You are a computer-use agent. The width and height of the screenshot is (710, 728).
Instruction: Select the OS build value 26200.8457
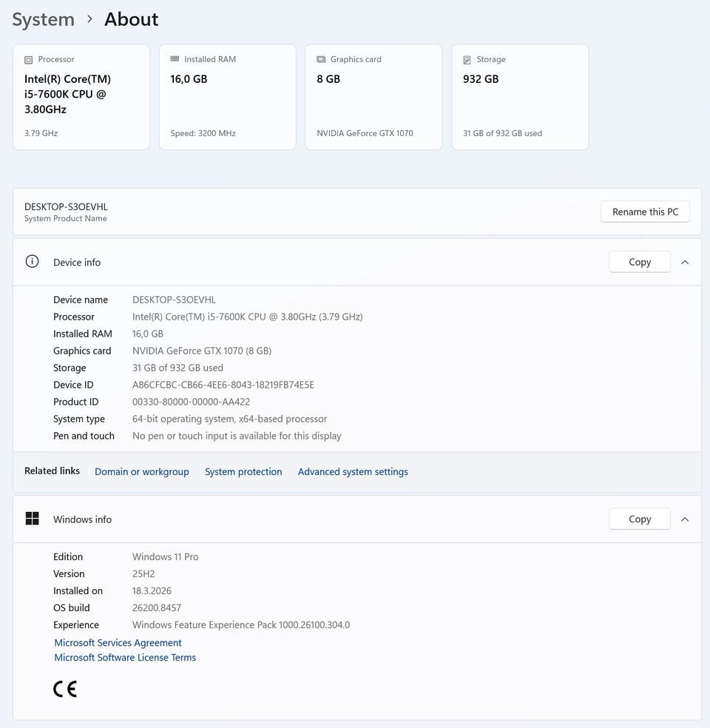click(156, 607)
